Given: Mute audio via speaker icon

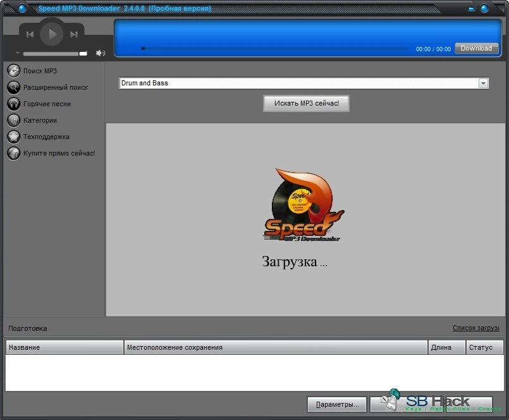Looking at the screenshot, I should coord(101,53).
